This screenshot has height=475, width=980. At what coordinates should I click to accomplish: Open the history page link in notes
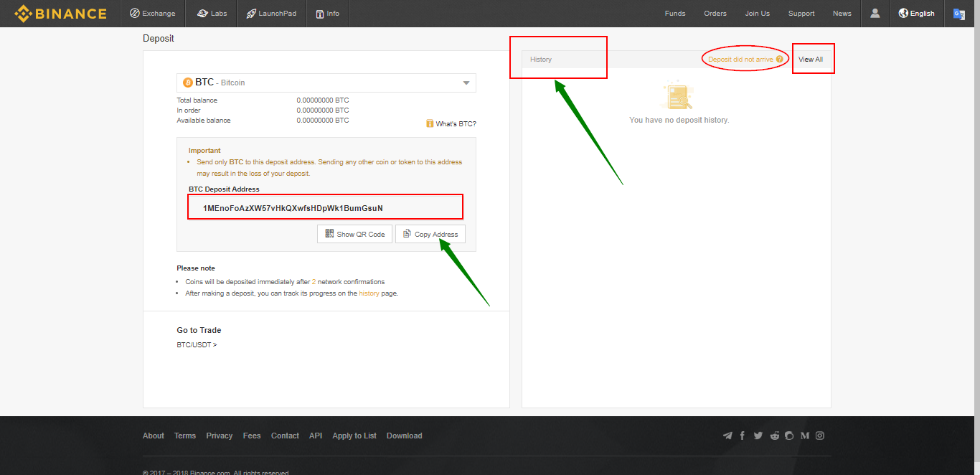pos(369,293)
